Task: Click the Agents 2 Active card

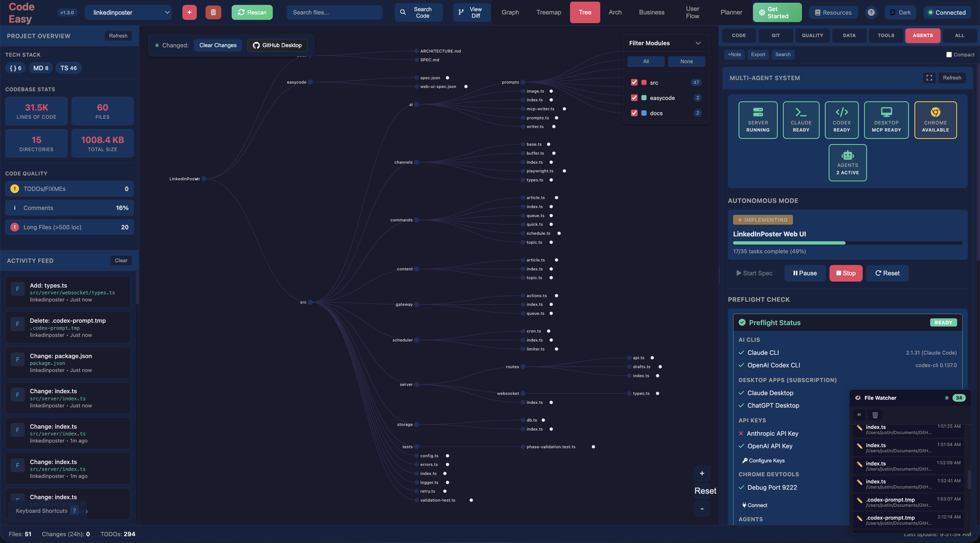Action: pyautogui.click(x=848, y=163)
